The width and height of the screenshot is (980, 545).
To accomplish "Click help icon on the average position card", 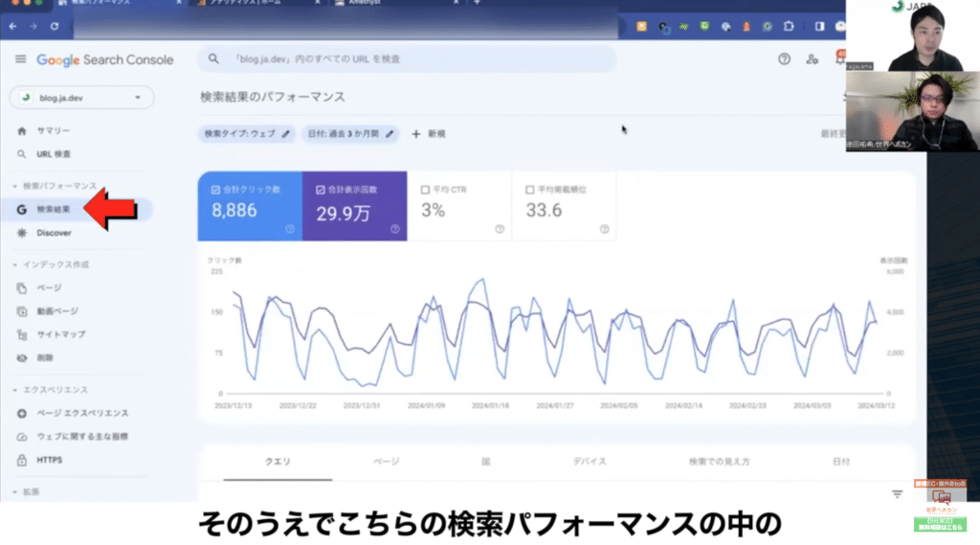I will 605,229.
